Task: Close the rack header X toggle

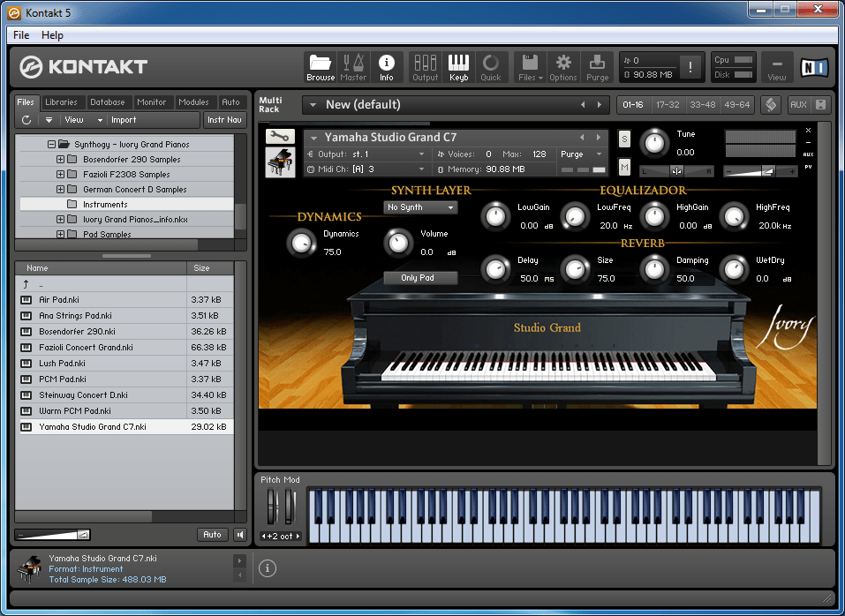Action: point(820,105)
